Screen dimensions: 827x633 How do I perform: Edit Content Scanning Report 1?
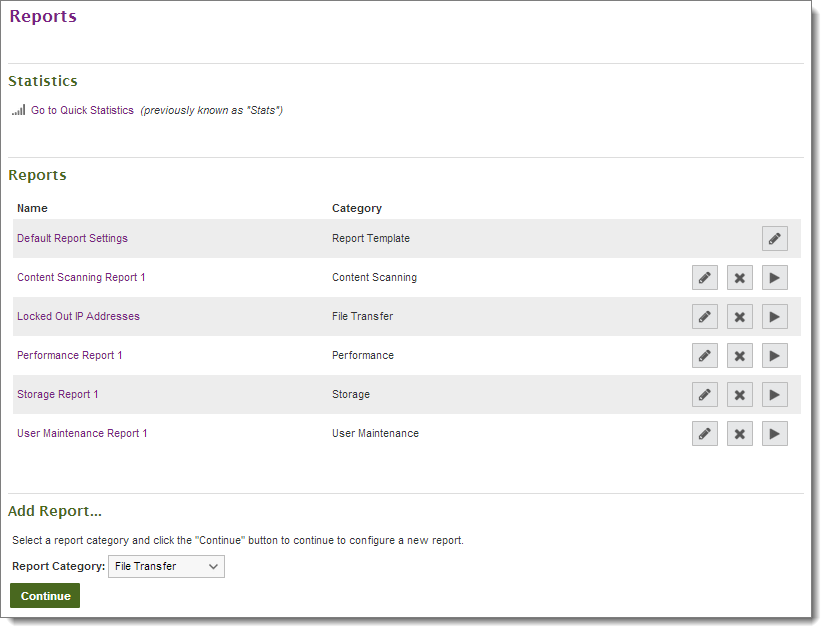pos(705,277)
